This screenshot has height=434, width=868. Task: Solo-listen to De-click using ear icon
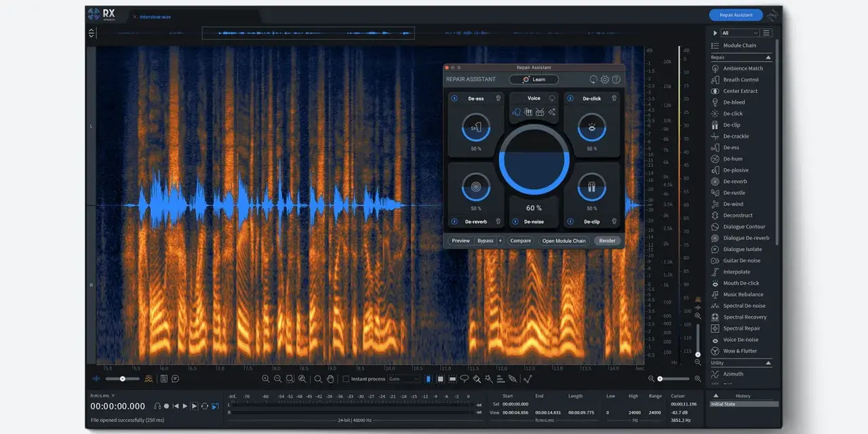click(614, 98)
